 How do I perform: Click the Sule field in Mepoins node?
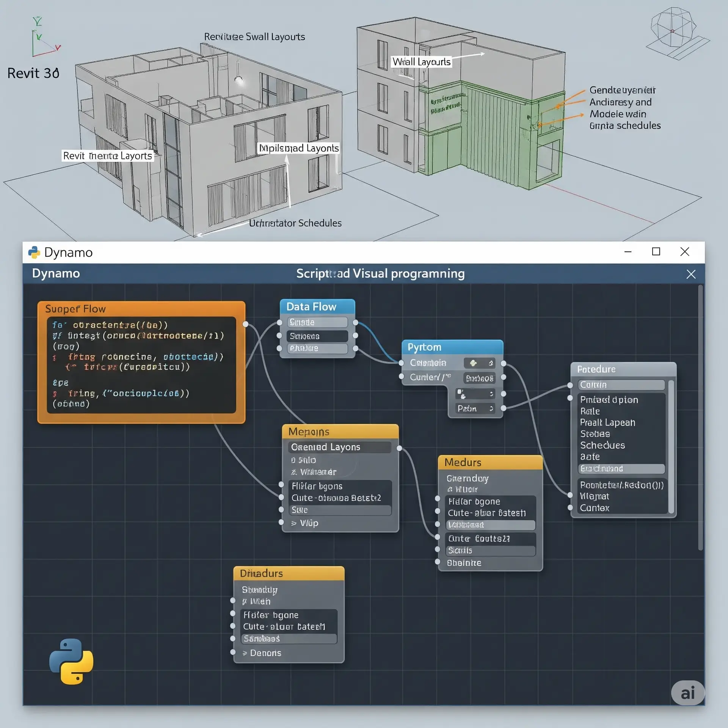(x=340, y=510)
